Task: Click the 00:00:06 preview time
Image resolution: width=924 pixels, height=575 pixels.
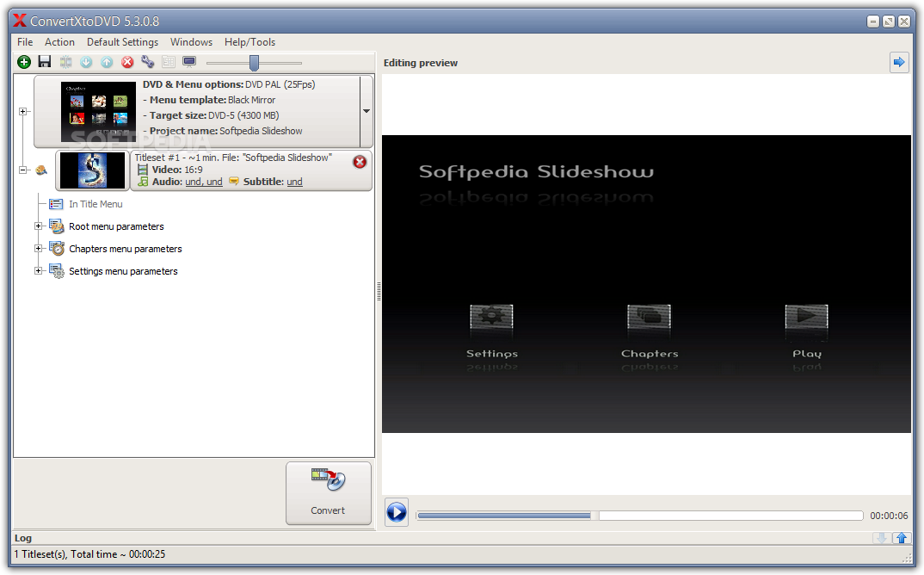Action: (x=889, y=516)
